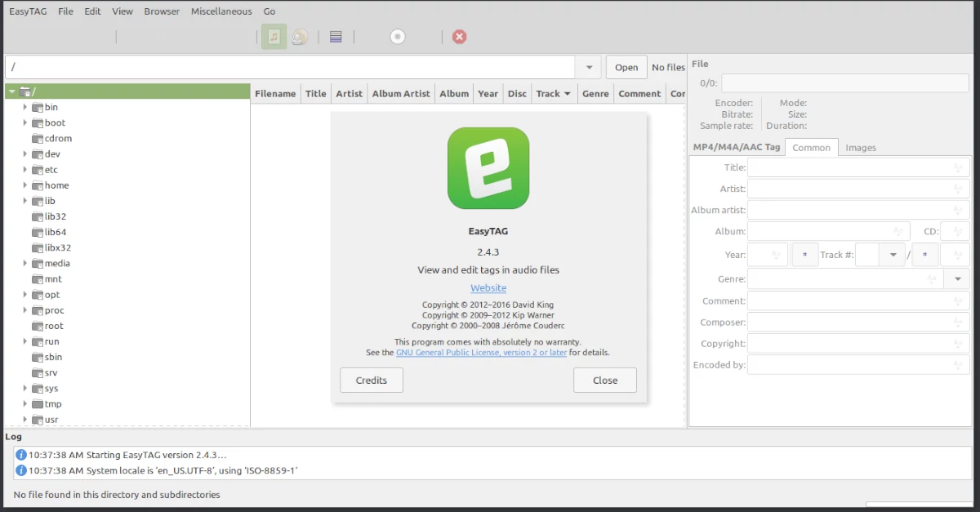Activate the directory tree browser music-note icon
This screenshot has height=512, width=980.
click(274, 37)
